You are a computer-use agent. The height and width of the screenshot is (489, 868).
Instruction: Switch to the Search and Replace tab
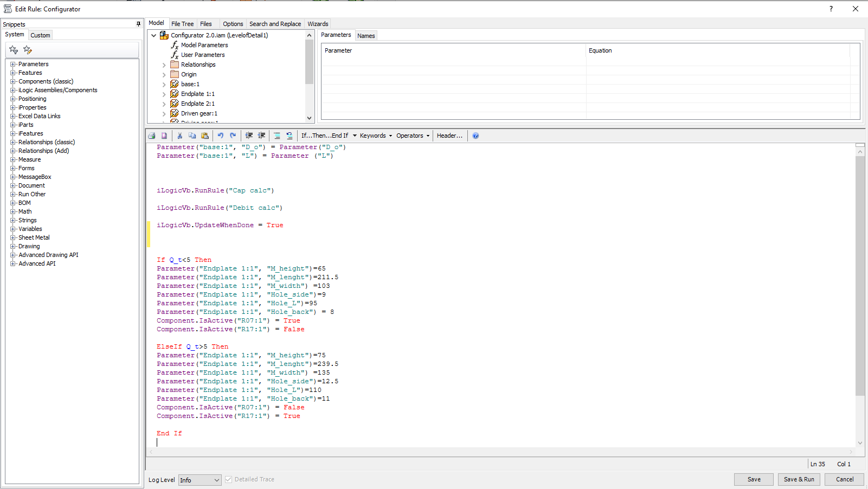pyautogui.click(x=275, y=23)
